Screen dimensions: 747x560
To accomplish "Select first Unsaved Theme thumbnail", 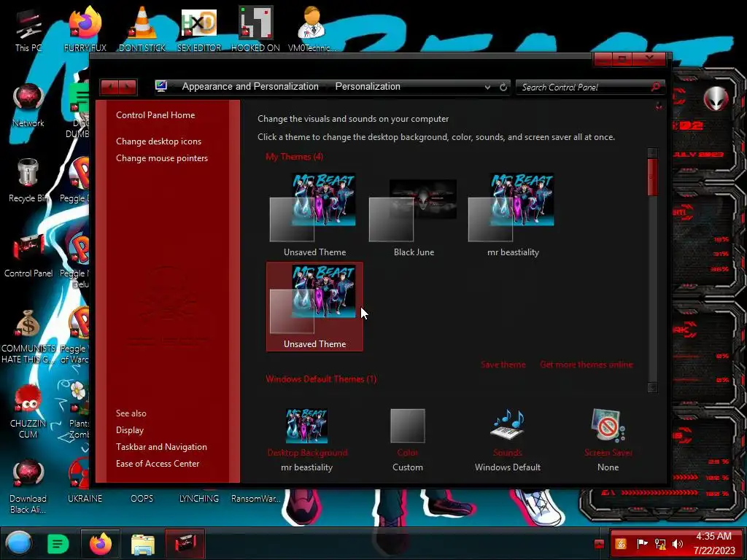I will (x=314, y=214).
